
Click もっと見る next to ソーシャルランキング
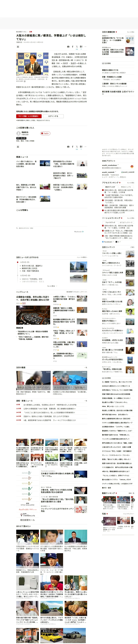tap(131, 218)
